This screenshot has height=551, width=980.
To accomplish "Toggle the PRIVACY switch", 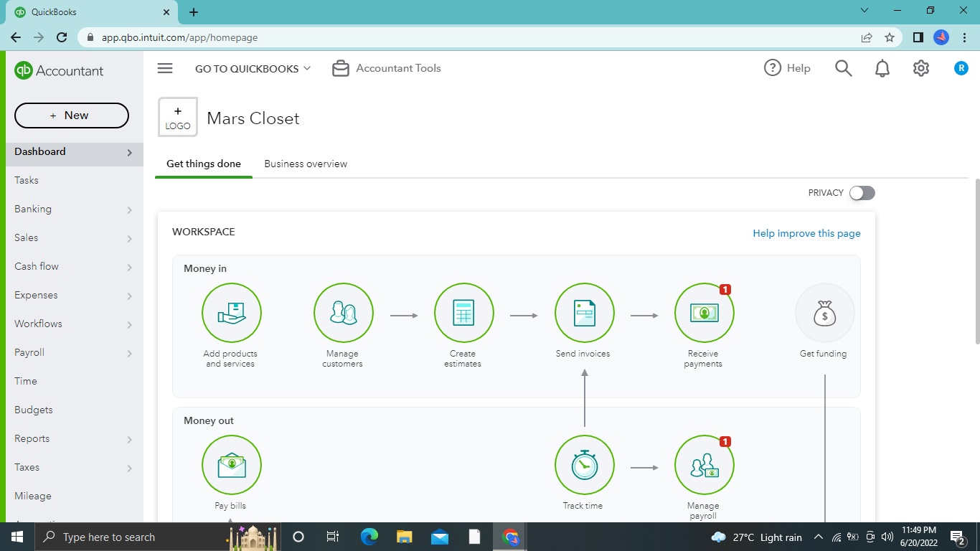I will (x=862, y=193).
